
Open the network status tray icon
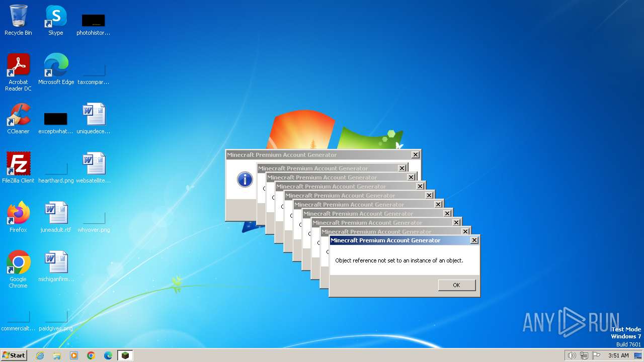[x=584, y=355]
